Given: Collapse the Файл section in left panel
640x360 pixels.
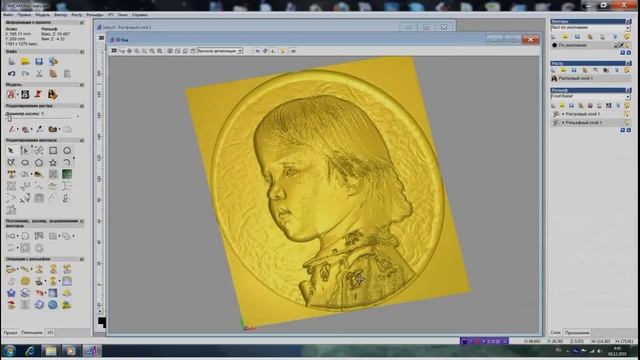Looking at the screenshot, I should (82, 52).
